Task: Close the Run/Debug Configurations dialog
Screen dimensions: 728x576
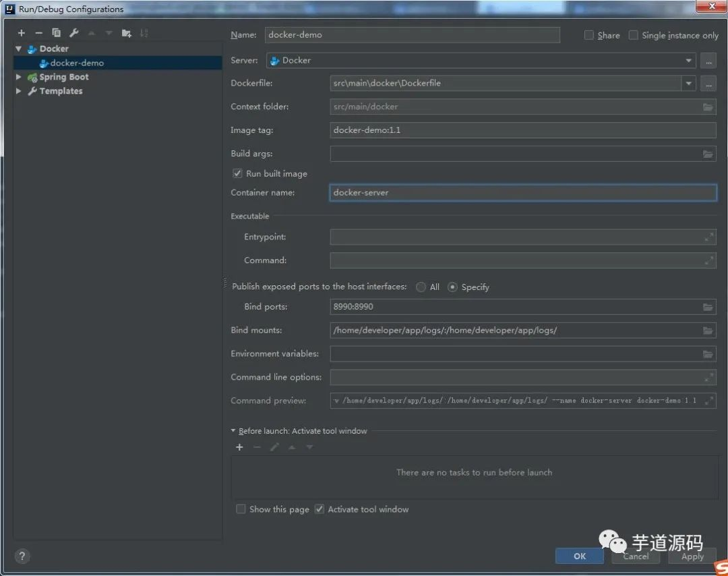Action: (711, 6)
